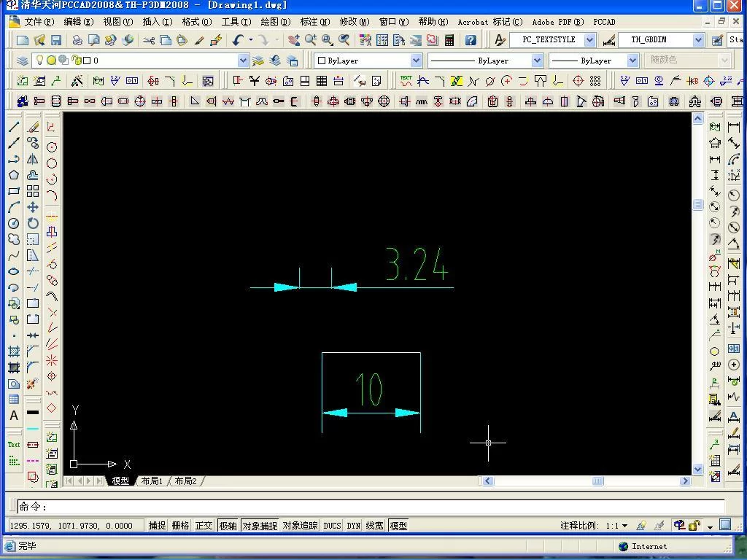
Task: Select the Multiline Text A tool
Action: [x=14, y=416]
